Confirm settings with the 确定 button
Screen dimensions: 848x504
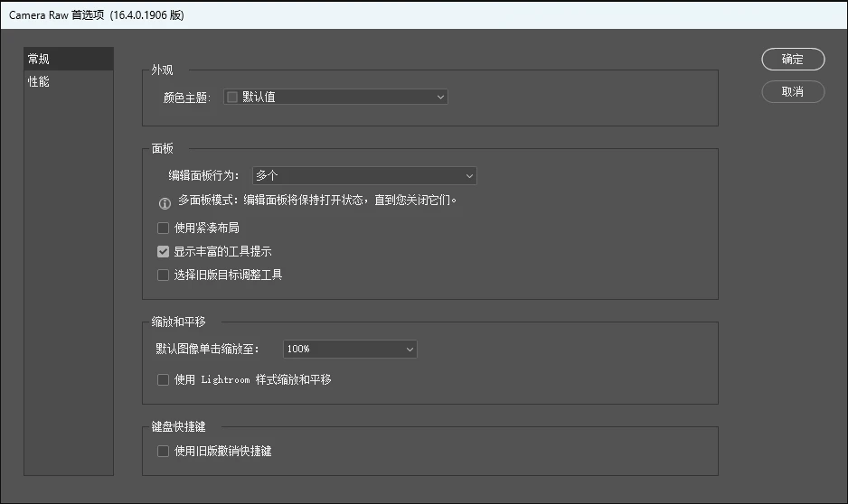pos(793,60)
